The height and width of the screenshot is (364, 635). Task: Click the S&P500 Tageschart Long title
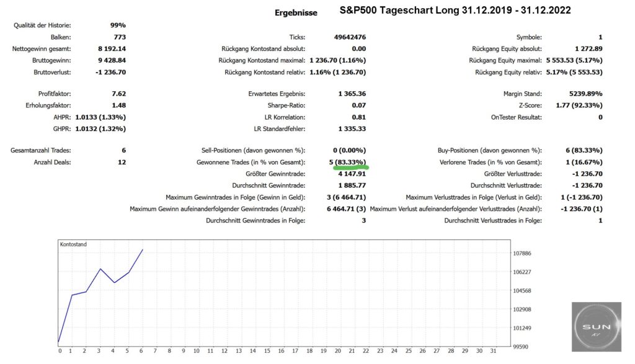click(455, 11)
